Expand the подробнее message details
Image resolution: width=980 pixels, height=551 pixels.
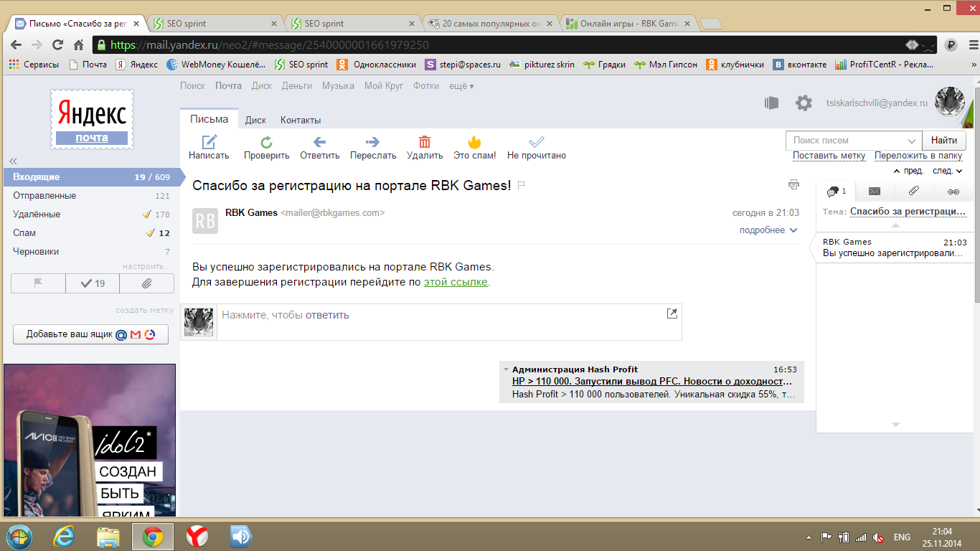[768, 230]
